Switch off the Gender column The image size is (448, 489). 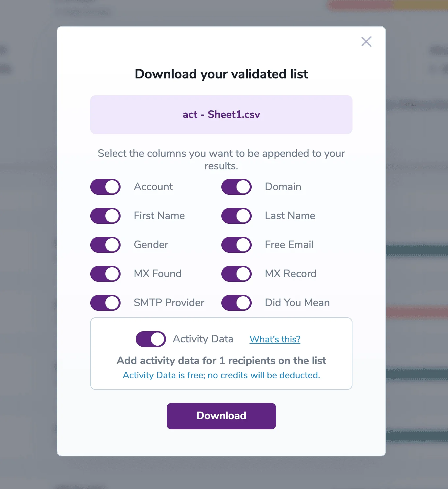[105, 244]
